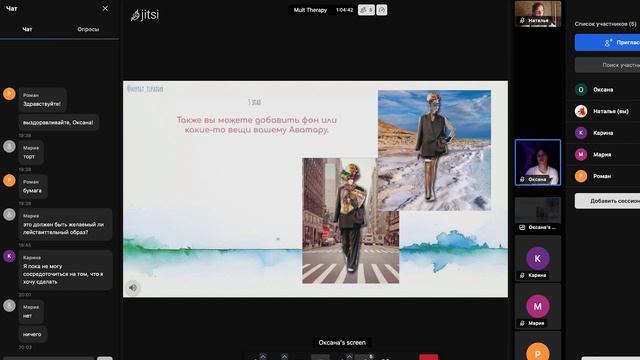This screenshot has height=360, width=640.
Task: Click the city street collage image on slide
Action: point(351,221)
